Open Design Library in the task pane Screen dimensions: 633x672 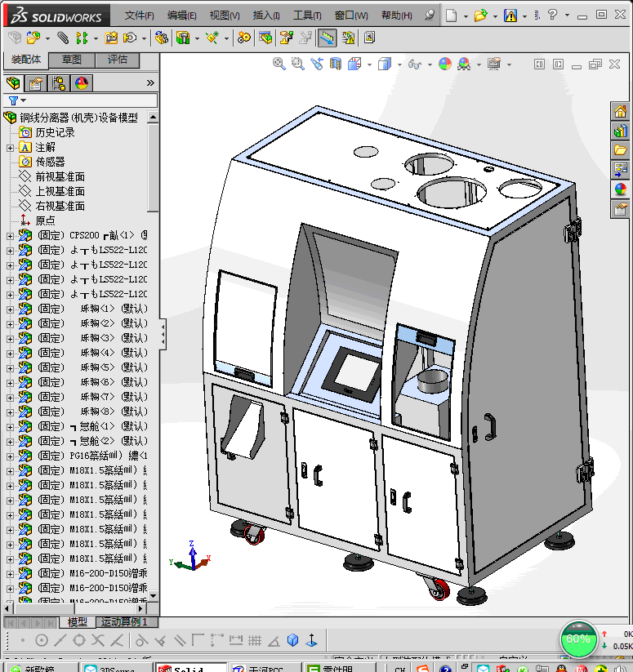click(621, 131)
